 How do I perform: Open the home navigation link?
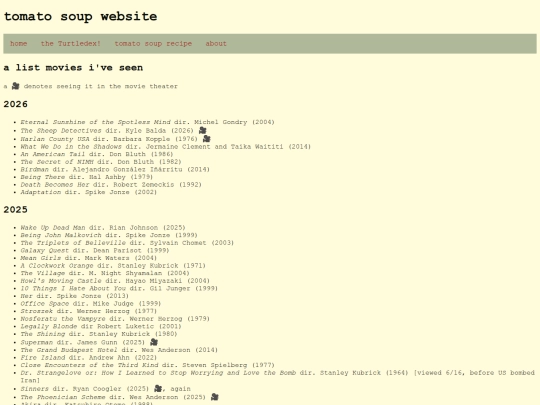(19, 44)
